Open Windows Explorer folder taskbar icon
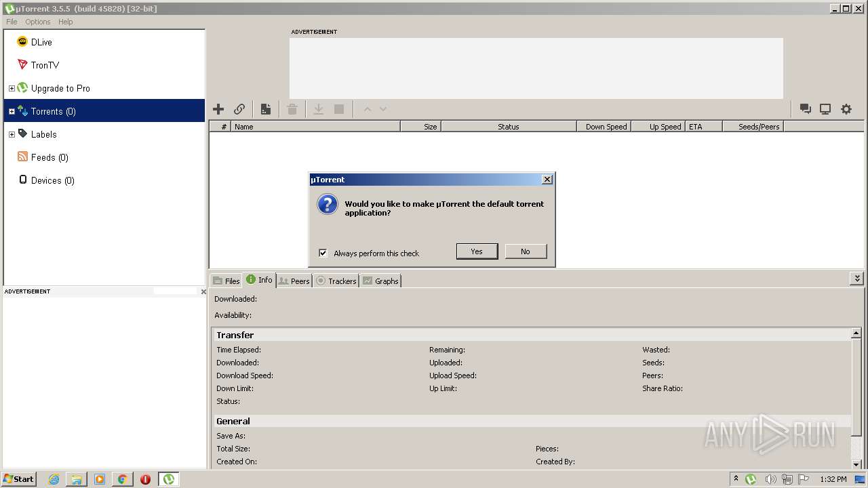868x488 pixels. click(77, 479)
